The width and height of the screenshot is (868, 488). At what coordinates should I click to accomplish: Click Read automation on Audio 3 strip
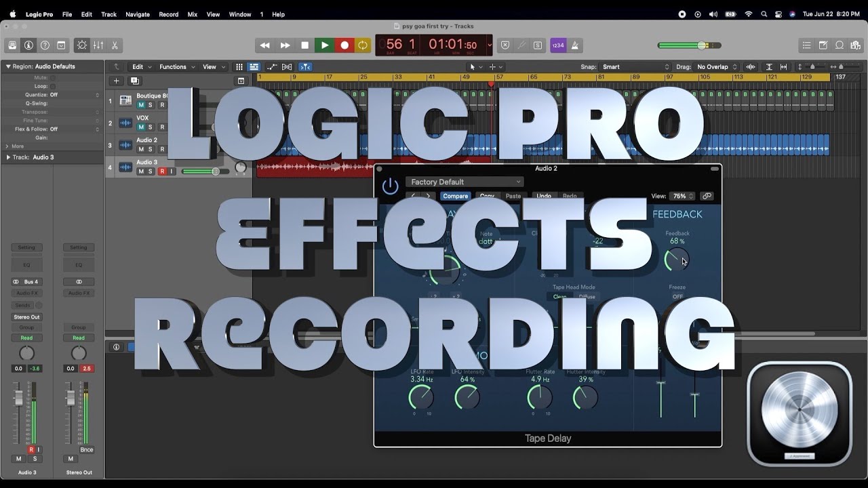(x=26, y=338)
